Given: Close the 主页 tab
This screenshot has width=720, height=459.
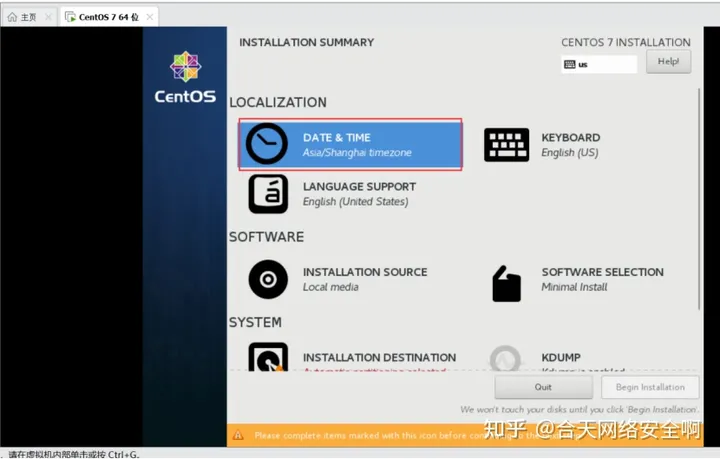Looking at the screenshot, I should [x=48, y=17].
